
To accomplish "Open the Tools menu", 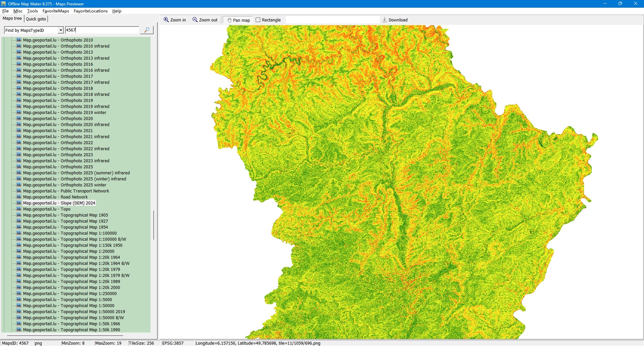I will pos(32,11).
